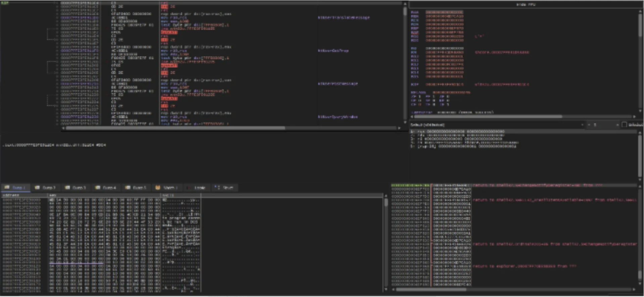The image size is (644, 297).
Task: Open the argument count dropdown arrow
Action: tap(617, 125)
